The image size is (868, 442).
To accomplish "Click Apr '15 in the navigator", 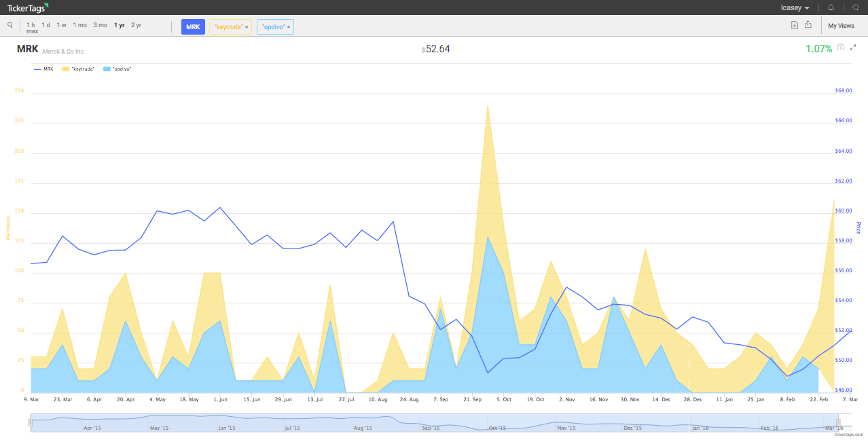I will tap(92, 428).
